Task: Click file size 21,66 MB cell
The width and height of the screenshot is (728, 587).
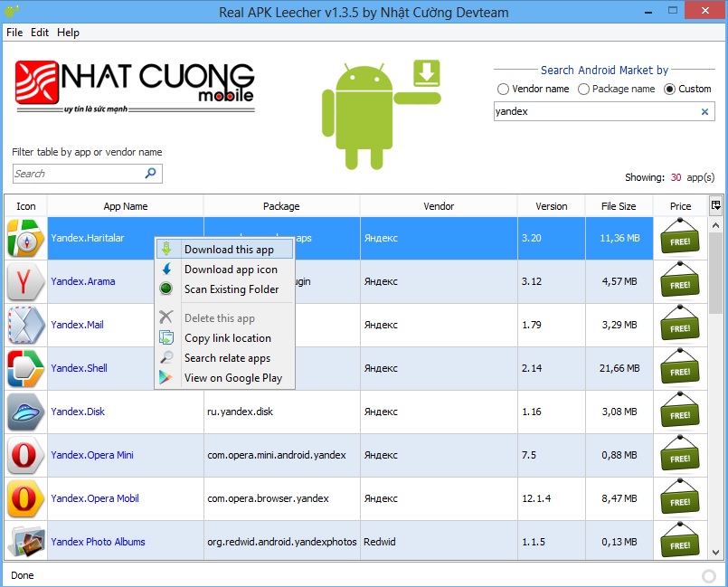Action: 619,368
